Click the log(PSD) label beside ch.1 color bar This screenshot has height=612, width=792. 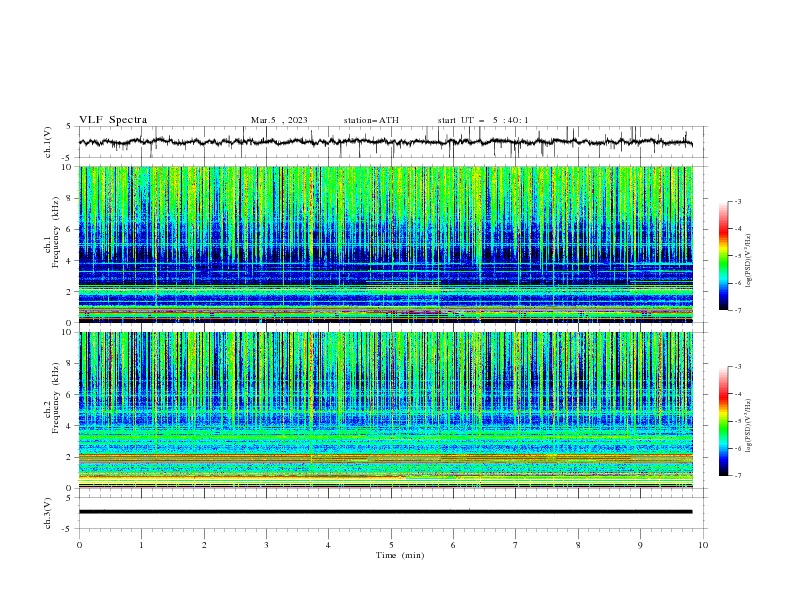(749, 261)
